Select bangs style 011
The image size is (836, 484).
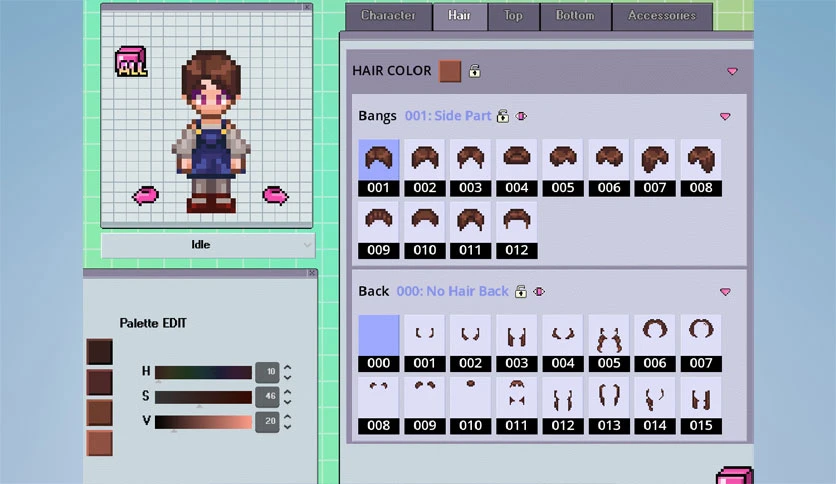pyautogui.click(x=470, y=230)
